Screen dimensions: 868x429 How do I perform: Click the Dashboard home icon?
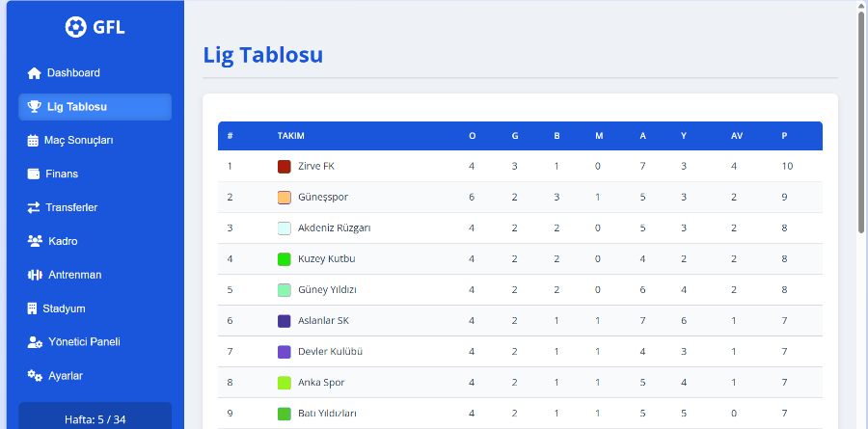click(35, 73)
